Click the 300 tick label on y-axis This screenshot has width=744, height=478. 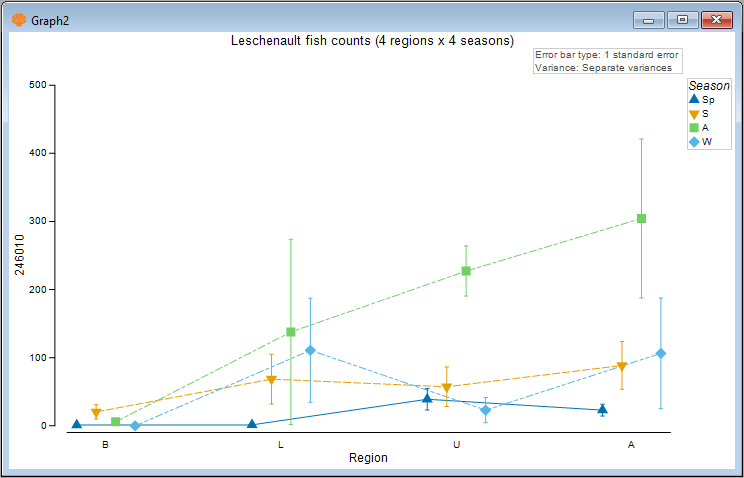pyautogui.click(x=38, y=221)
